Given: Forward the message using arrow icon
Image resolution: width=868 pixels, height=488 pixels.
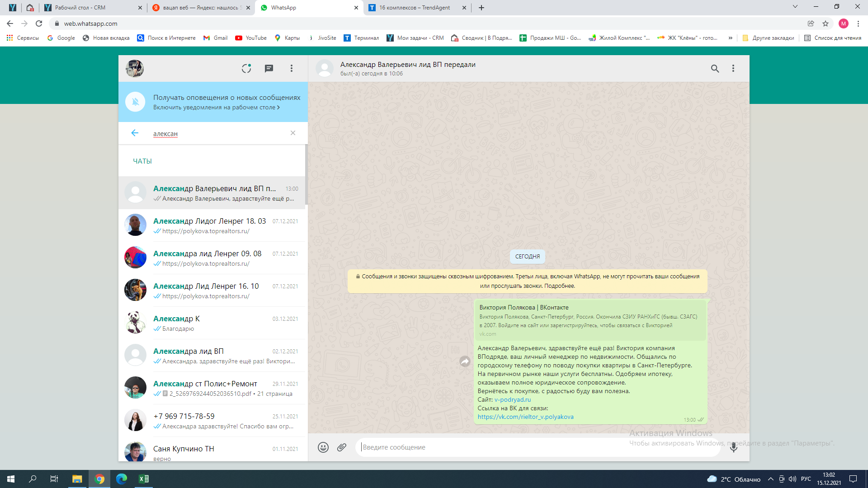Looking at the screenshot, I should pos(465,361).
